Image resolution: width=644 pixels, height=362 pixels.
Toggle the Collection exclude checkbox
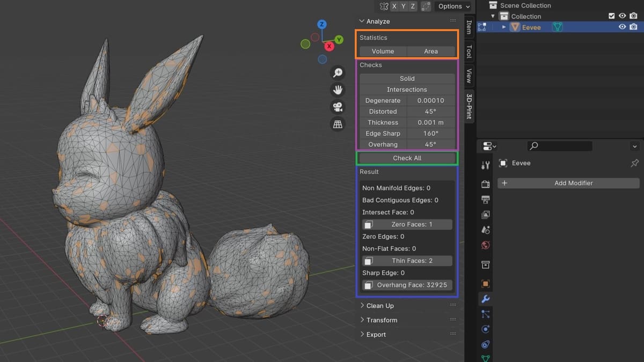coord(612,16)
